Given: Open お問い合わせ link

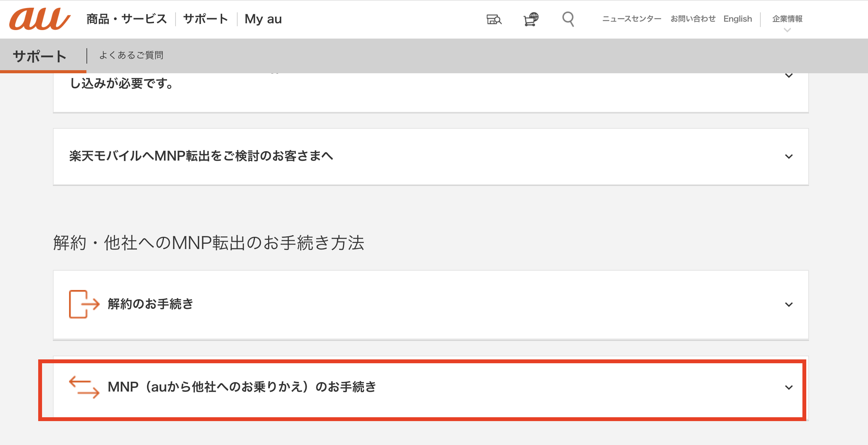Looking at the screenshot, I should [692, 19].
